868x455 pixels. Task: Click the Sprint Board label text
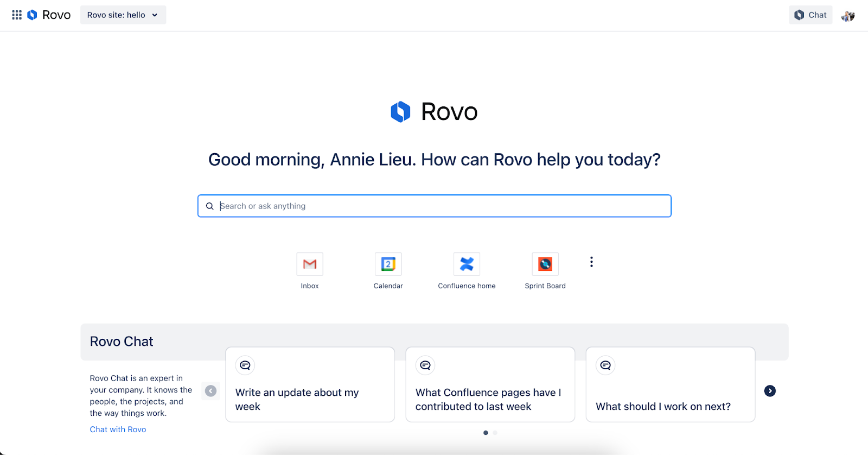pos(545,286)
